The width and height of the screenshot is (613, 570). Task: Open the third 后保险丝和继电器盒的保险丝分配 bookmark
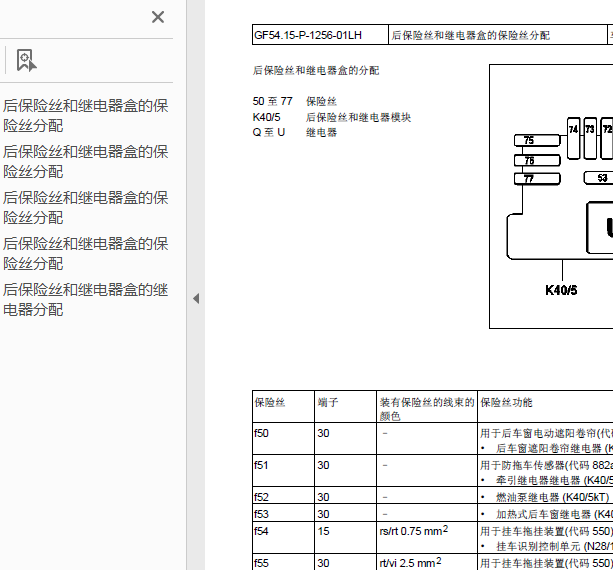click(86, 208)
